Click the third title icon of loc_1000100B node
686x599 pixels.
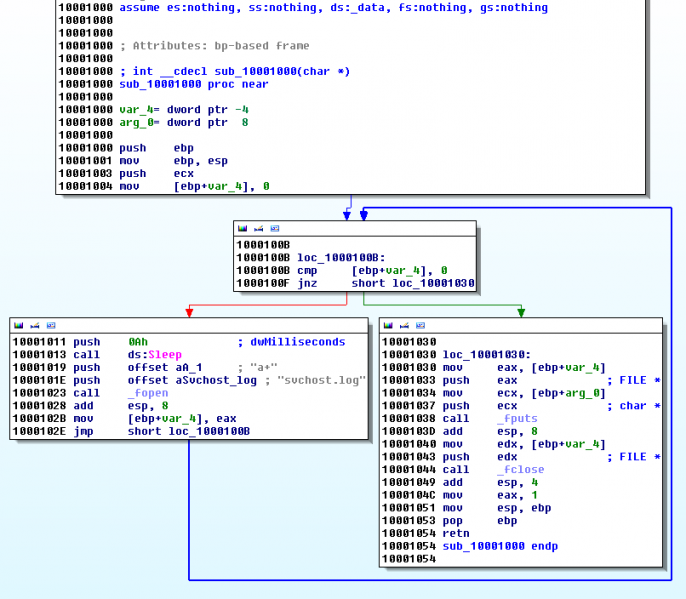coord(274,229)
